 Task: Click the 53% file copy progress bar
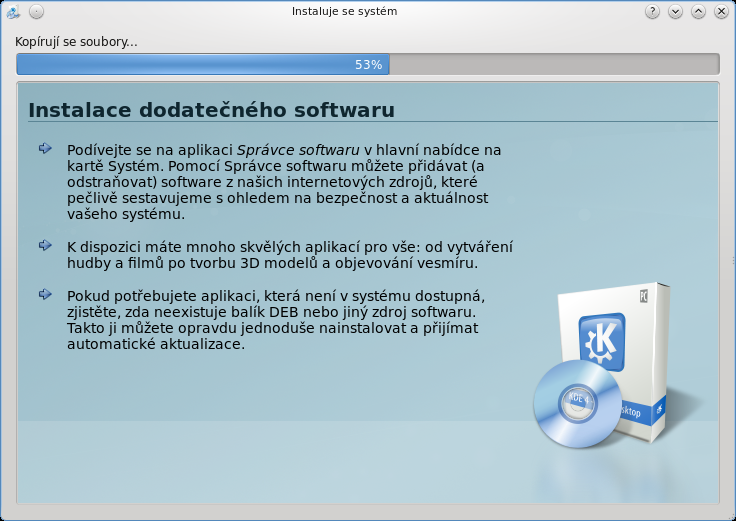pos(368,64)
